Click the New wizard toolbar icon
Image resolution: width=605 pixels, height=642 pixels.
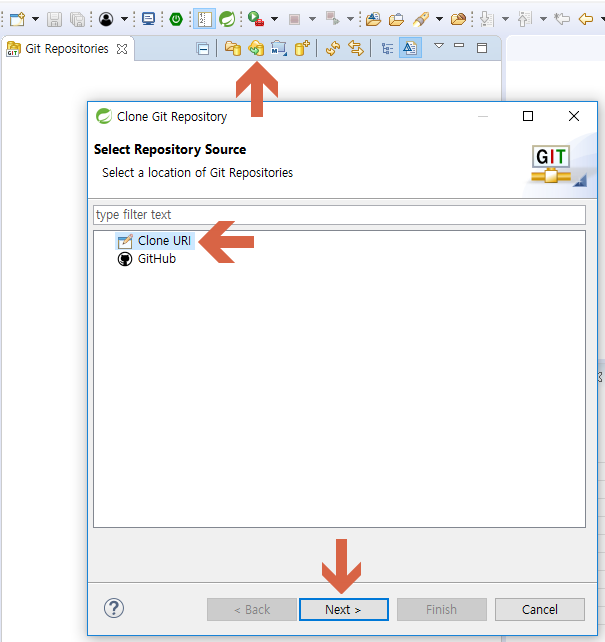click(x=17, y=19)
